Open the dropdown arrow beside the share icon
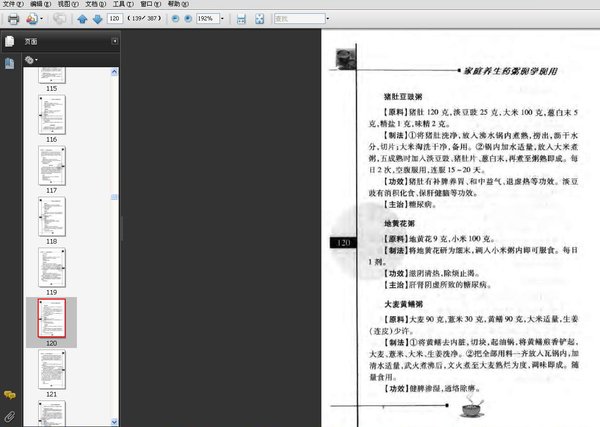The image size is (600, 427). [x=41, y=19]
